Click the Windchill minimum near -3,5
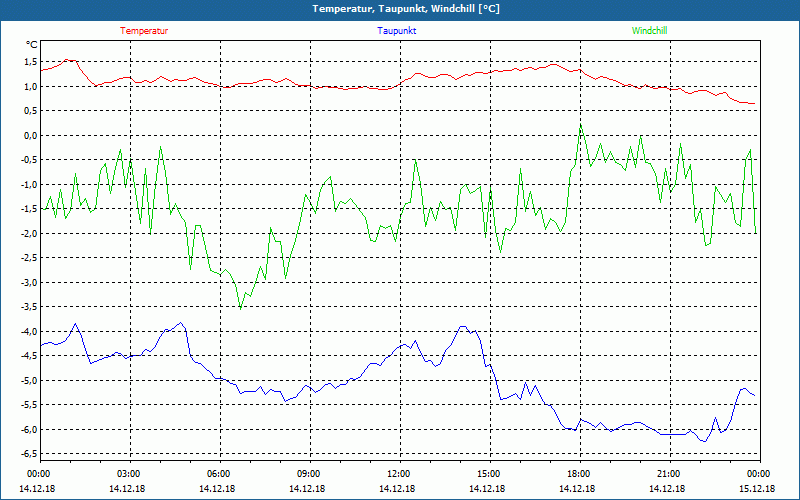 [240, 308]
